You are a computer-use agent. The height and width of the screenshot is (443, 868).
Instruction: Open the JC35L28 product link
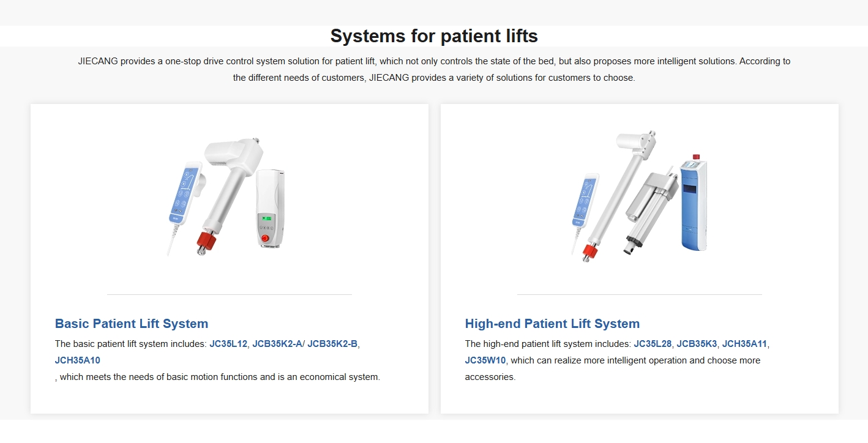coord(653,344)
